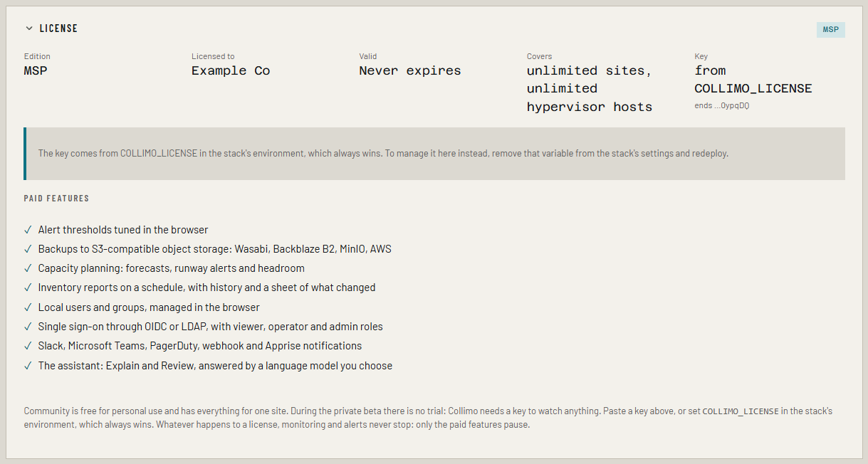The width and height of the screenshot is (868, 464).
Task: Click the checkmark beside Alert thresholds
Action: (28, 230)
